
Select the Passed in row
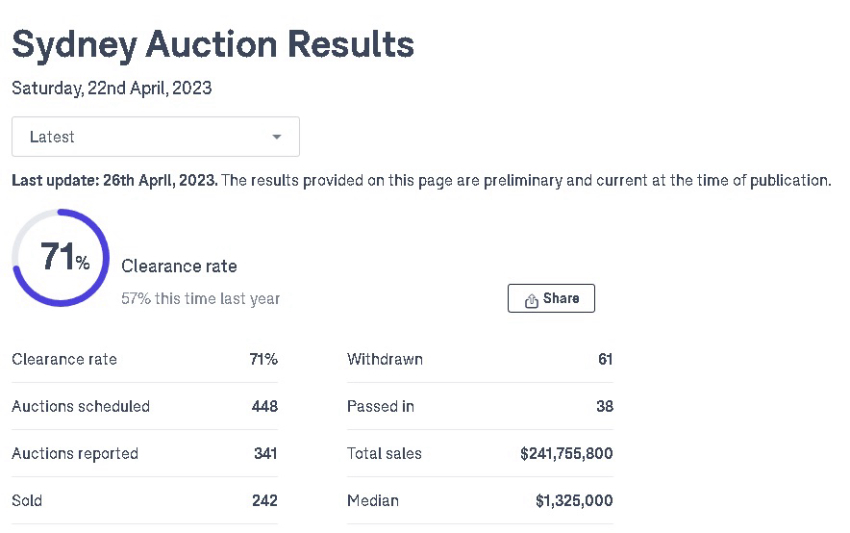[480, 406]
